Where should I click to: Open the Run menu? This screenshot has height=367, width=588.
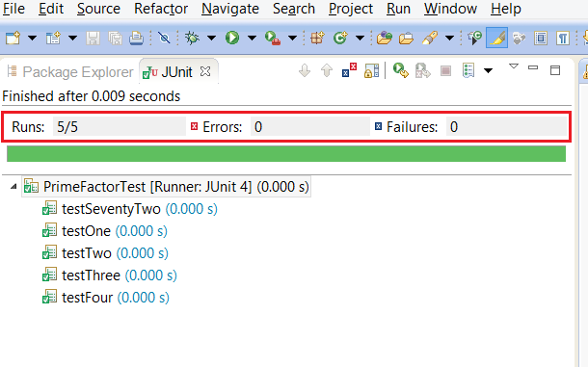399,9
